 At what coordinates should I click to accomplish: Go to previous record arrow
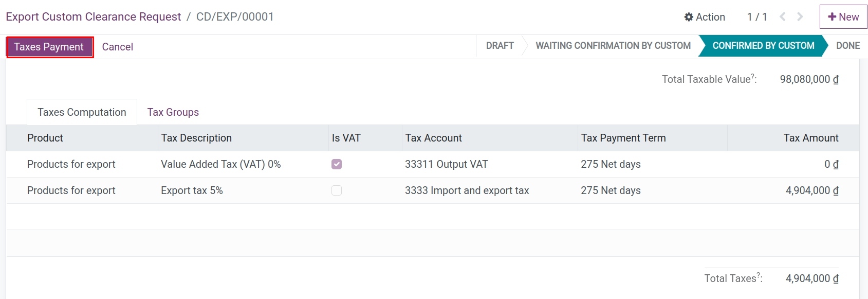[783, 17]
